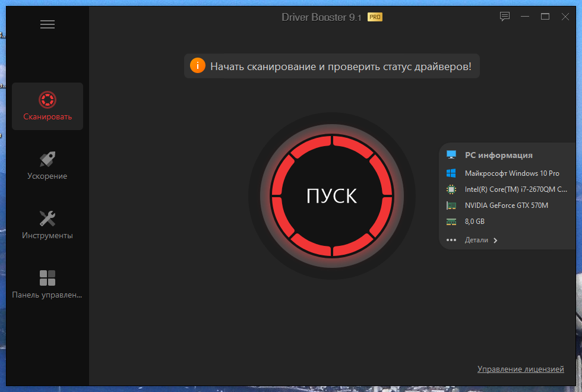Select the Сканировать sidebar tab
The height and width of the screenshot is (392, 582).
click(x=48, y=106)
